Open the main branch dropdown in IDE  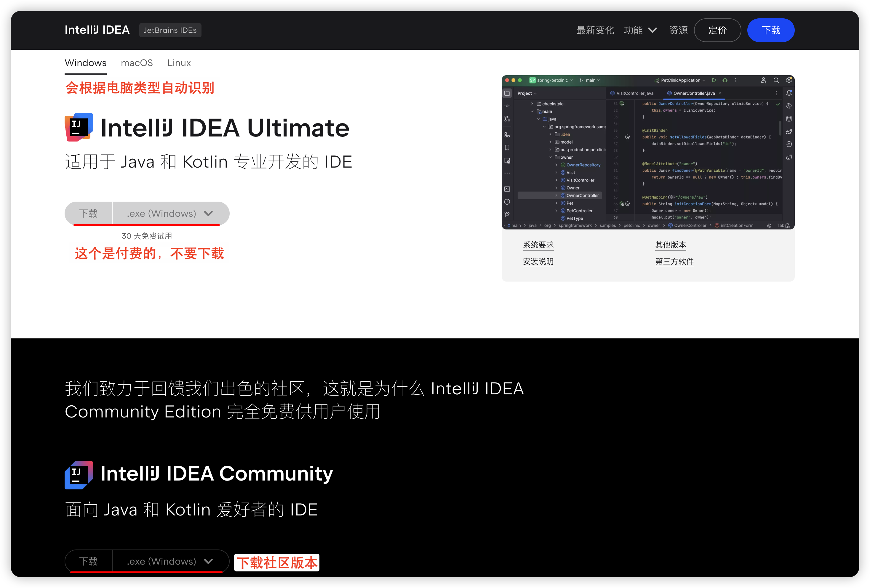590,80
